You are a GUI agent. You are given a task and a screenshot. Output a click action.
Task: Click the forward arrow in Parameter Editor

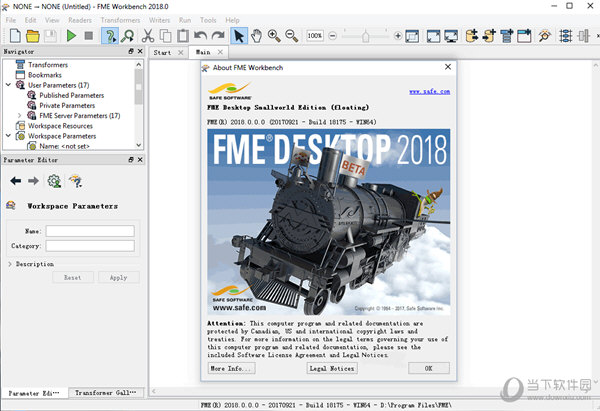[33, 181]
